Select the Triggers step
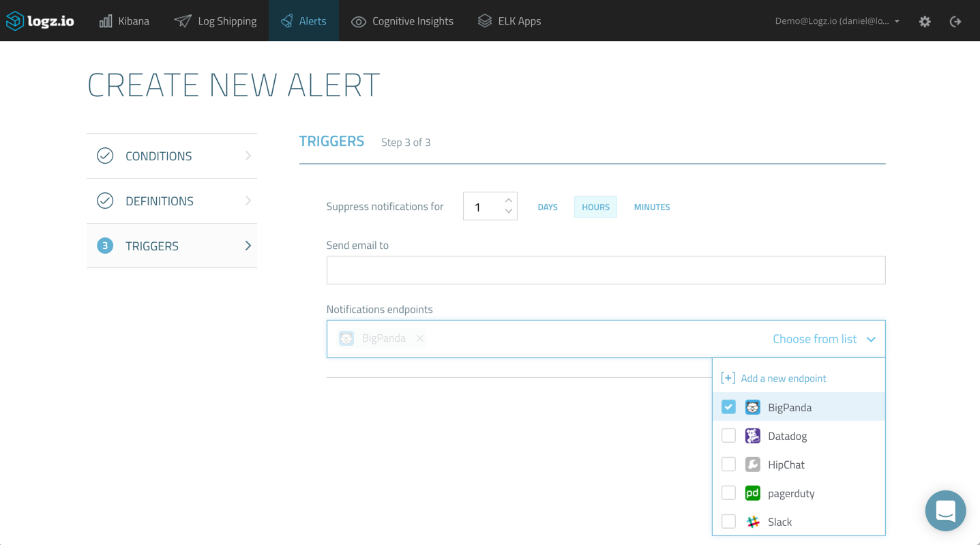Viewport: 980px width, 545px height. pos(172,246)
